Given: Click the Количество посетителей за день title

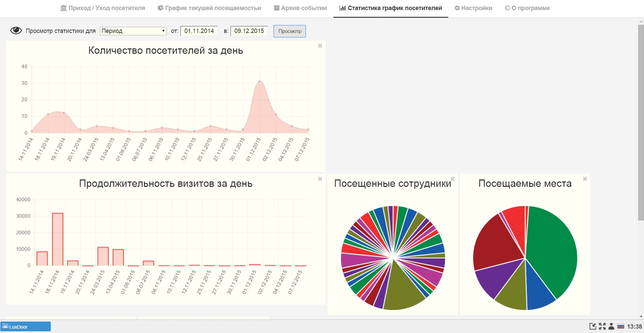Looking at the screenshot, I should [166, 50].
